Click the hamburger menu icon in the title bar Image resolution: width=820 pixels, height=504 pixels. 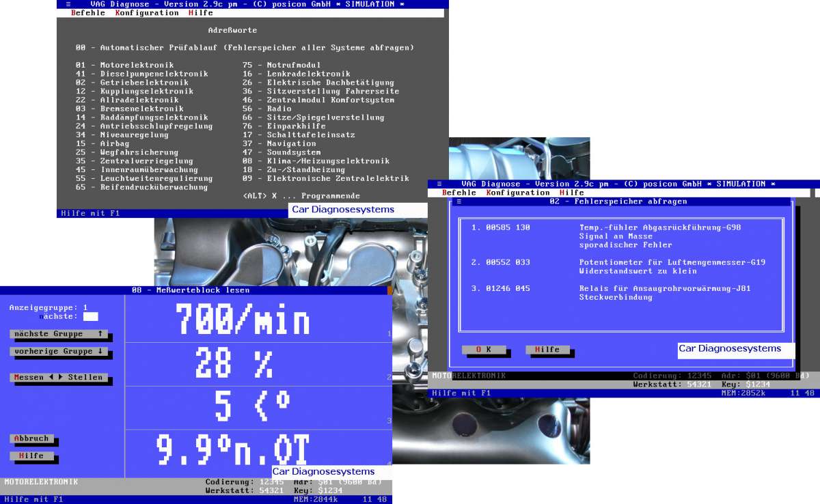68,3
